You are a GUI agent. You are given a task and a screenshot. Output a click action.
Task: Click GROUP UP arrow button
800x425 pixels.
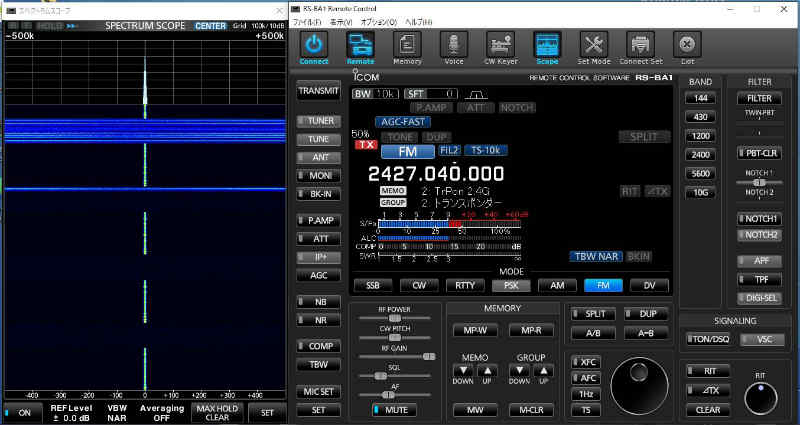click(x=543, y=371)
